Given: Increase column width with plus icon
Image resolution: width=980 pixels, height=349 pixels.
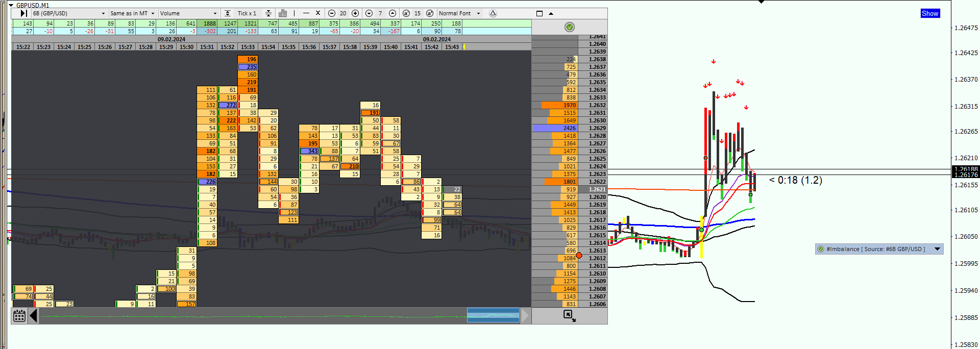Looking at the screenshot, I should point(355,13).
